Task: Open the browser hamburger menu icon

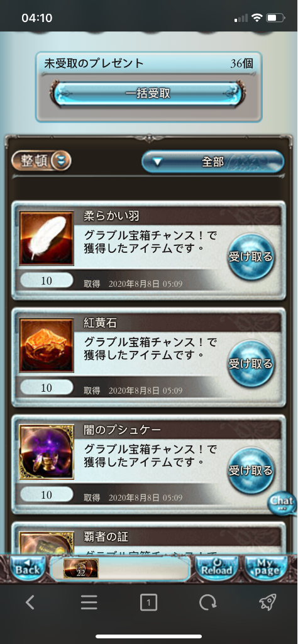Action: [89, 602]
